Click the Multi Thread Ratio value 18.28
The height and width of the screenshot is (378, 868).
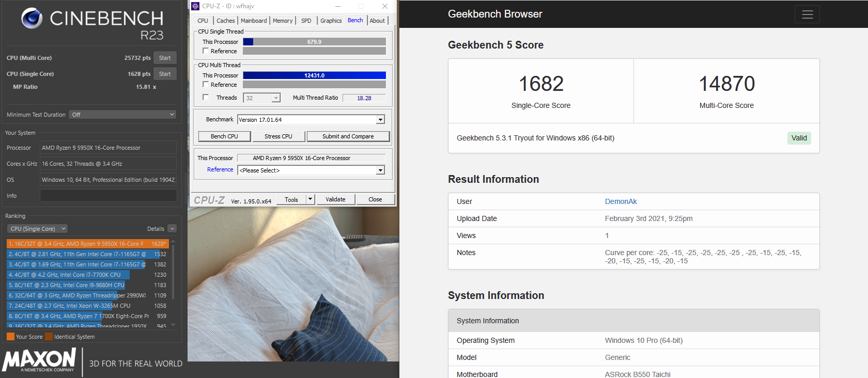click(x=364, y=98)
